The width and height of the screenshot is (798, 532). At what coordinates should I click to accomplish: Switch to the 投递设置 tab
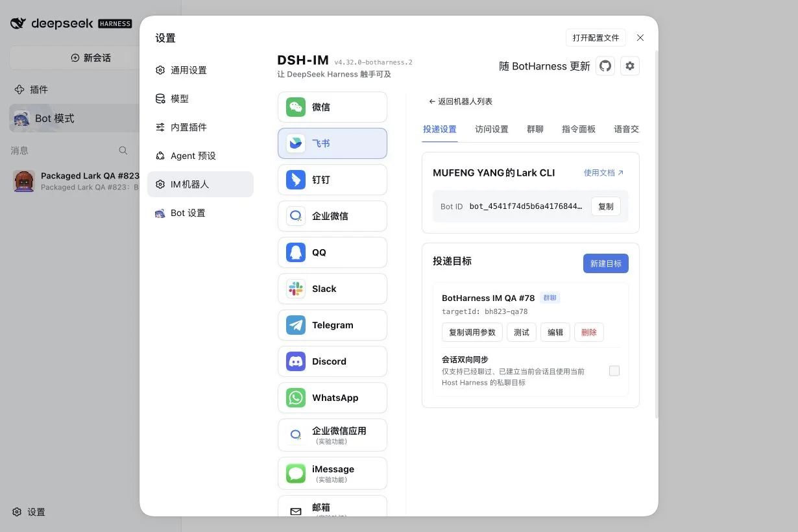coord(440,129)
